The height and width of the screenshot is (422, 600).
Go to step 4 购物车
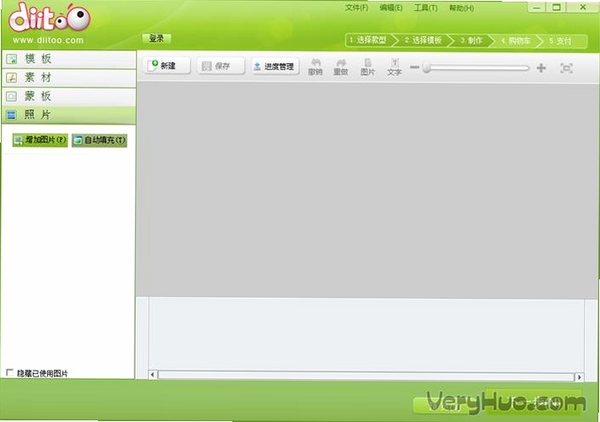pos(515,41)
